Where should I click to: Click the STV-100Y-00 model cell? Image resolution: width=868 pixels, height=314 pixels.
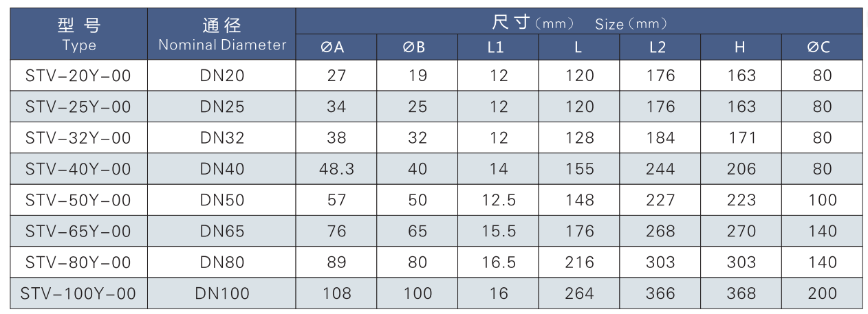click(x=79, y=294)
